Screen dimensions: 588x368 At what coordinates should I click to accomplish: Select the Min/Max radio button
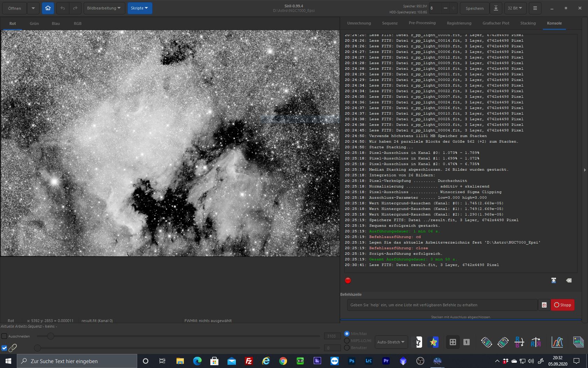[347, 334]
